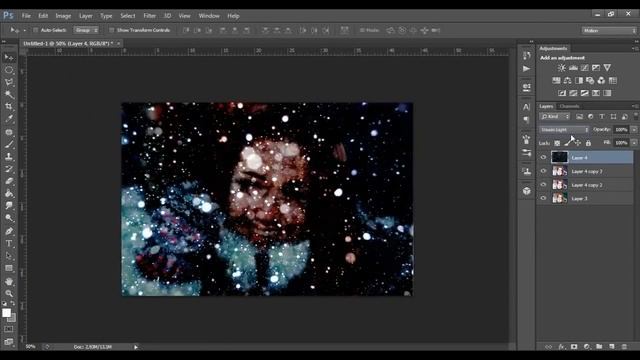Select the Horizontal Type tool
Screen dimensions: 640x360
(x=9, y=244)
